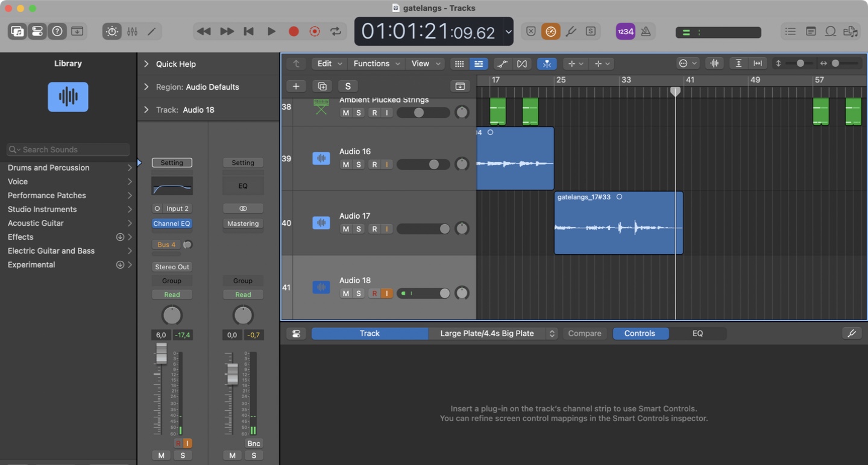Solo the Audio 16 track
The width and height of the screenshot is (868, 465).
(359, 164)
